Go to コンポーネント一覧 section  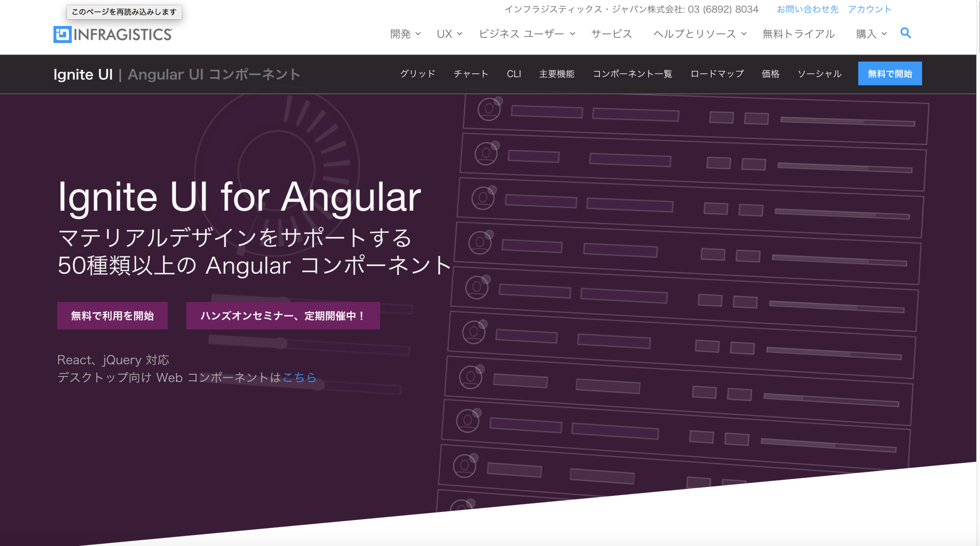[x=632, y=74]
